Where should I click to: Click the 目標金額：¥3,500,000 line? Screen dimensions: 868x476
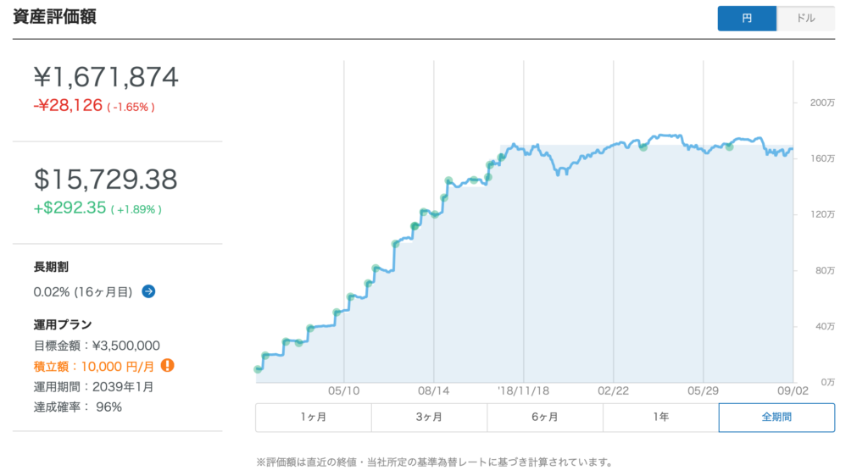point(97,346)
